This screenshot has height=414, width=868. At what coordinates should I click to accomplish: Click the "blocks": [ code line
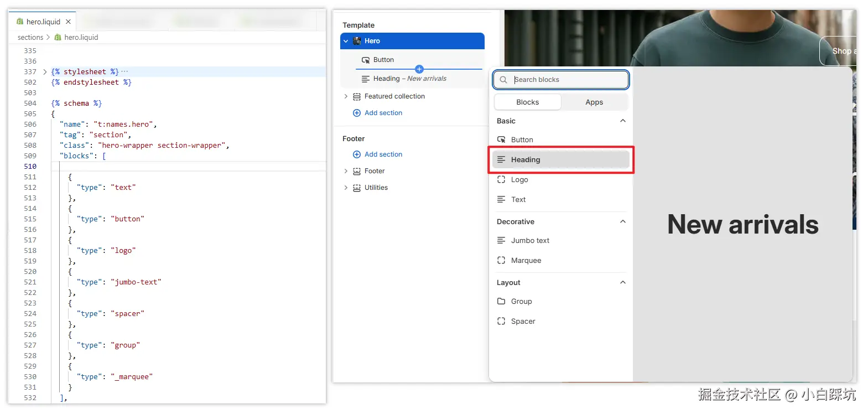coord(82,156)
